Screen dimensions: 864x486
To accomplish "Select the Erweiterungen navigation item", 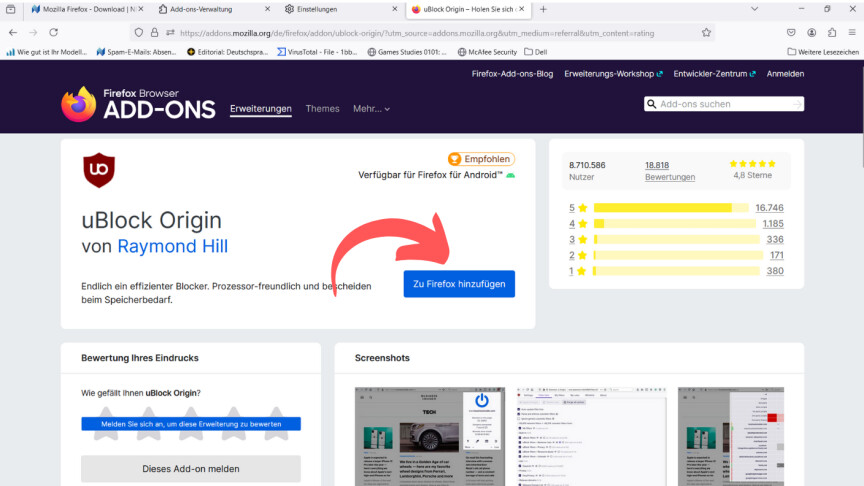I will click(261, 109).
